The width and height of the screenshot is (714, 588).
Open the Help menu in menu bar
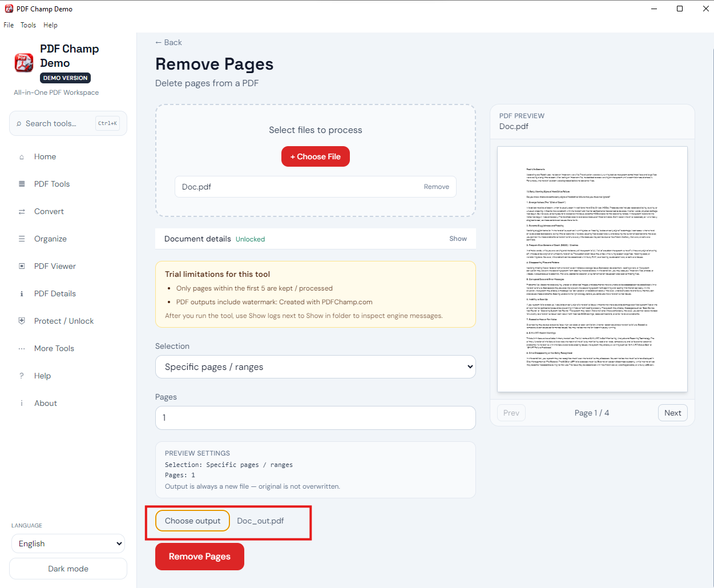click(50, 25)
